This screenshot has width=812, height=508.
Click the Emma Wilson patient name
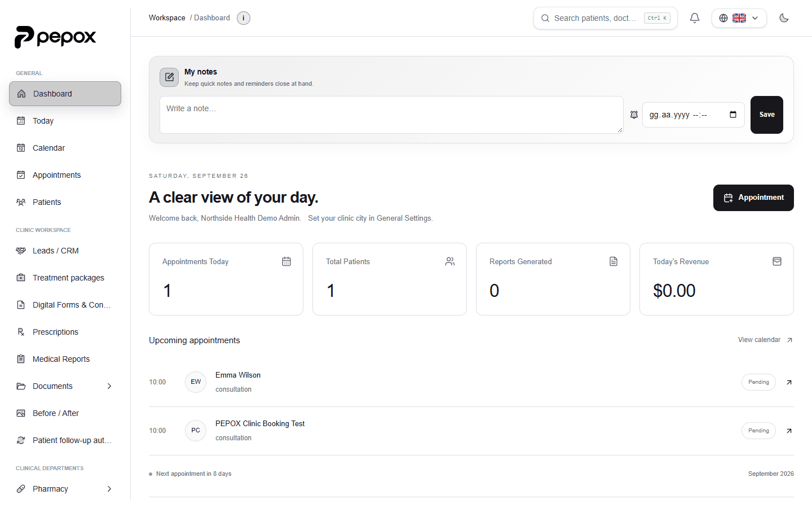point(238,375)
